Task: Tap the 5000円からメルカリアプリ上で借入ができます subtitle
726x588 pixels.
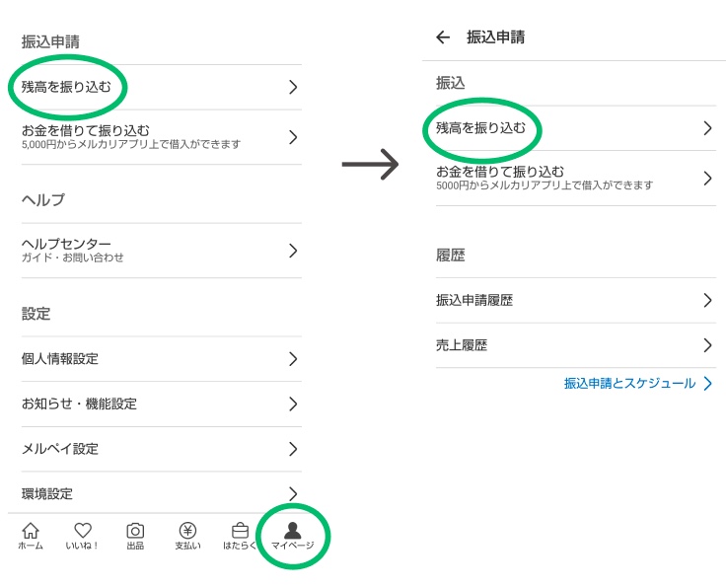Action: [544, 185]
